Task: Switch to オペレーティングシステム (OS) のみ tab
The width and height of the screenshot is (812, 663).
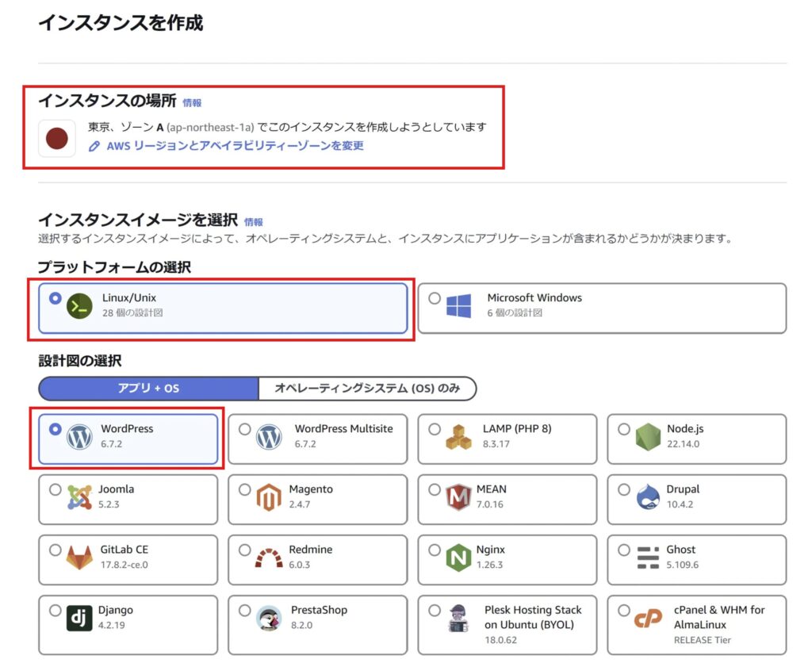Action: (367, 389)
